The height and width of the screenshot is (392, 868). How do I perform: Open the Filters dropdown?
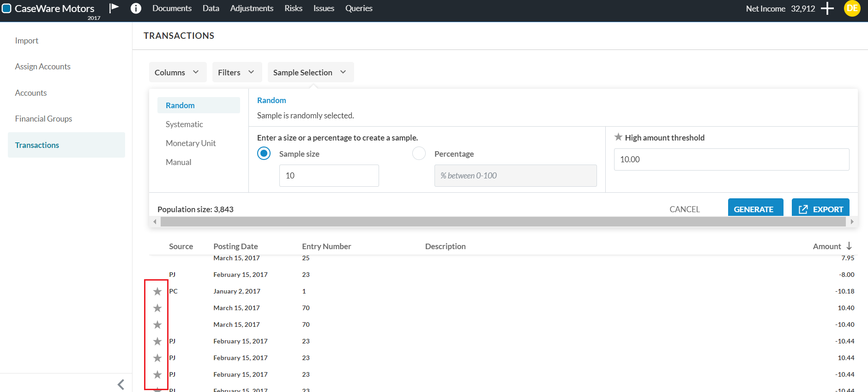tap(236, 72)
